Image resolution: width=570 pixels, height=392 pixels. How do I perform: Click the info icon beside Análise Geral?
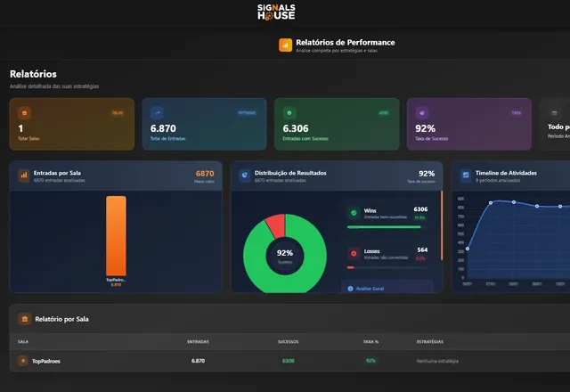point(350,289)
